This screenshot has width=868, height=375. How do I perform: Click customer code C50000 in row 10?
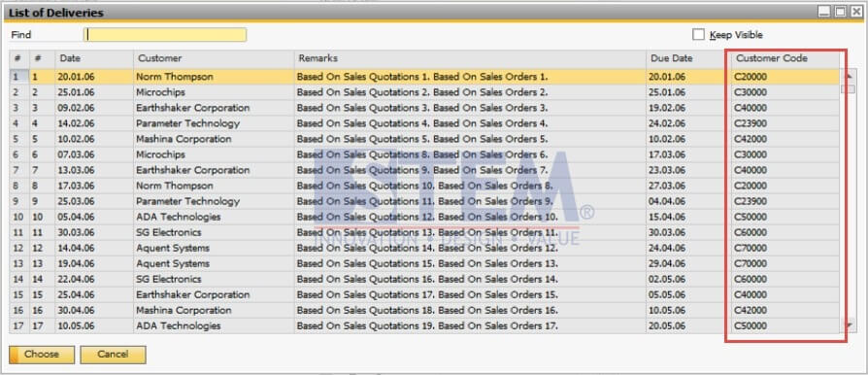point(751,217)
